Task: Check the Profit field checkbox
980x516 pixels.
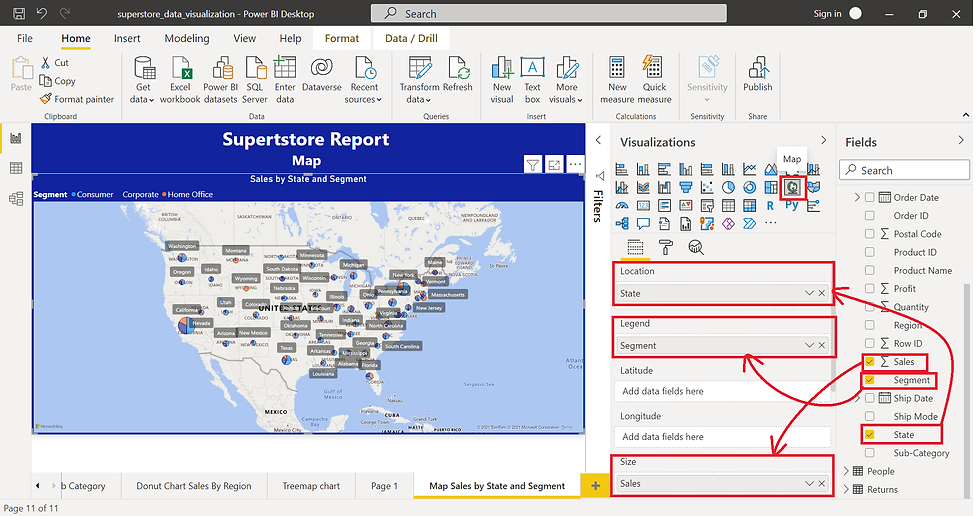Action: click(869, 289)
